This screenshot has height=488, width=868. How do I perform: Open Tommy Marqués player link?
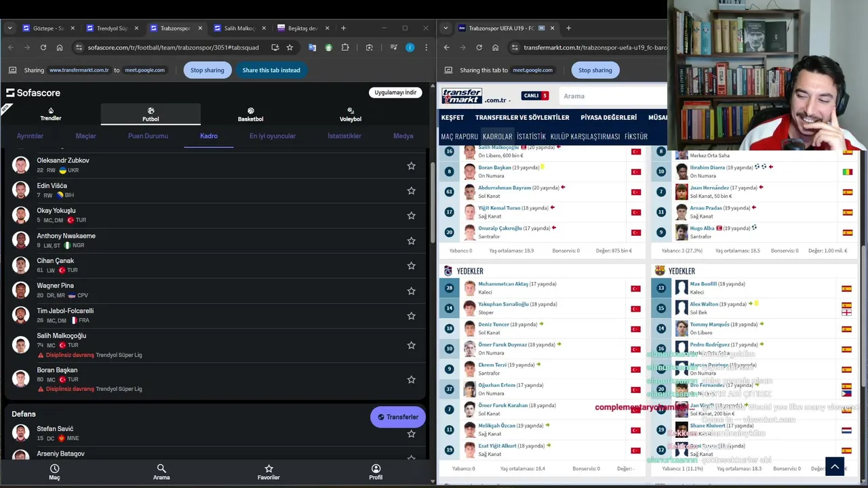point(709,324)
